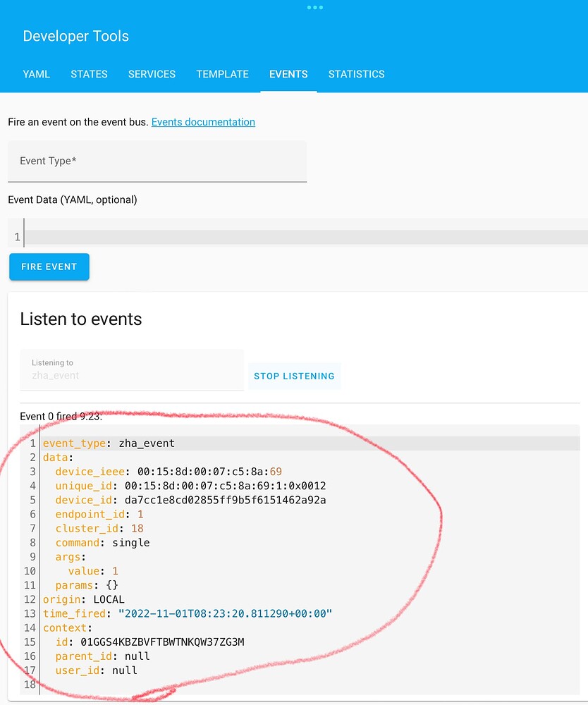Screen dimensions: 588x705
Task: Open the Events documentation link
Action: tap(203, 122)
